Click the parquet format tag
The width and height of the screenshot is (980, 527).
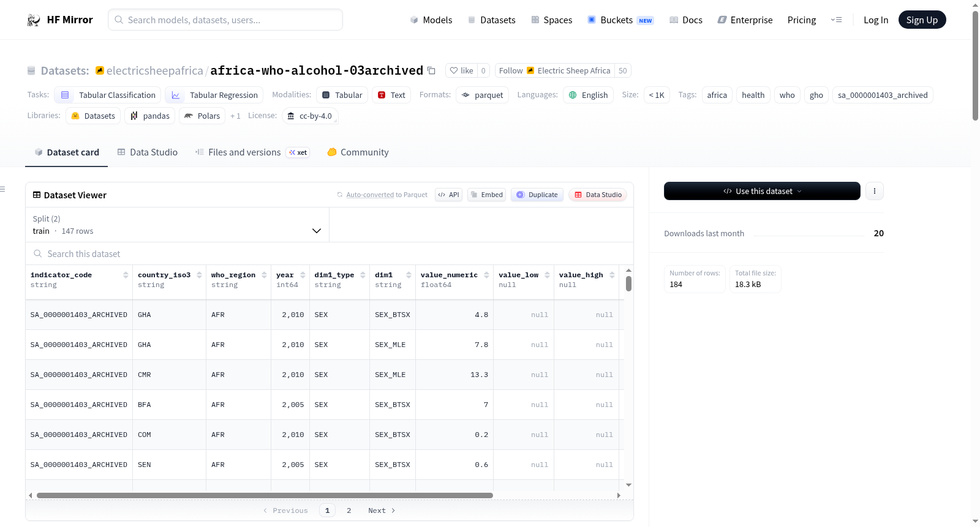tap(482, 95)
